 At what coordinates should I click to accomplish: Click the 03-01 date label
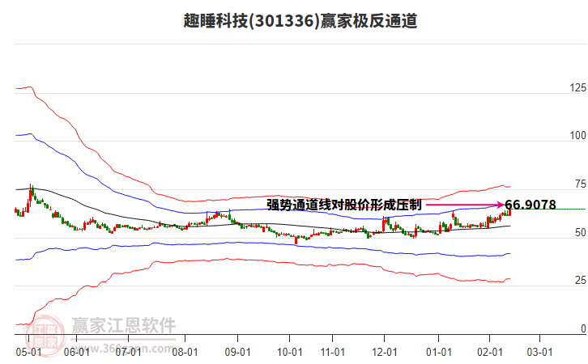539,353
